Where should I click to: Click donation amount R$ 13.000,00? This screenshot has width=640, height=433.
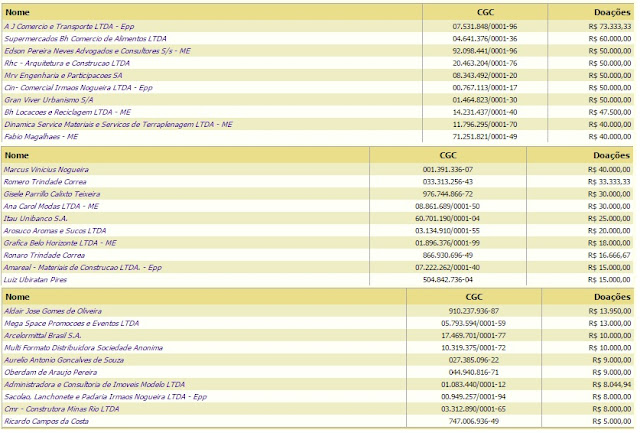click(x=610, y=323)
